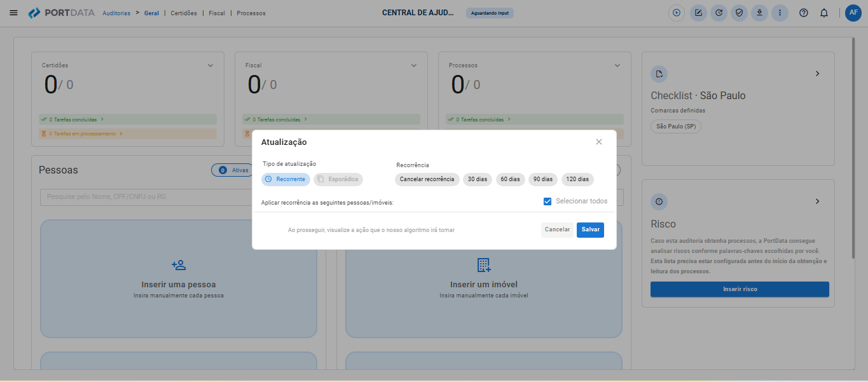Choose 120 dias recurrence

(577, 179)
